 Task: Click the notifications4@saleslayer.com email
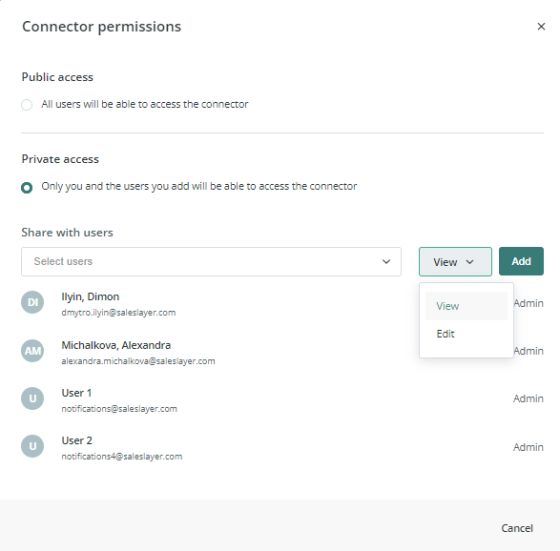(x=122, y=456)
